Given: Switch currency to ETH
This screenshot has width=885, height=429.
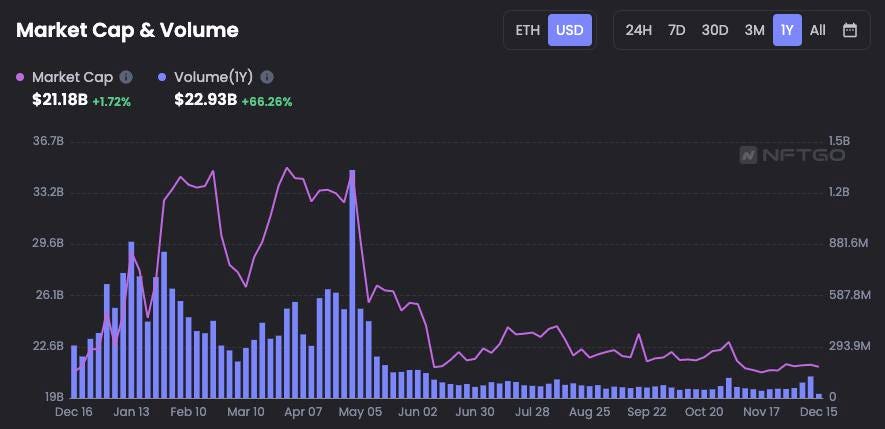Looking at the screenshot, I should coord(527,30).
